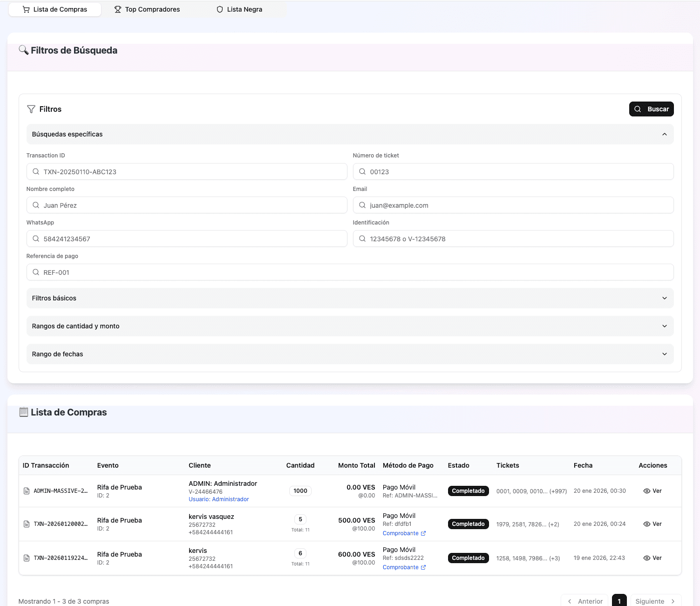This screenshot has height=606, width=700.
Task: Expand the Filtros básicos section
Action: click(664, 298)
